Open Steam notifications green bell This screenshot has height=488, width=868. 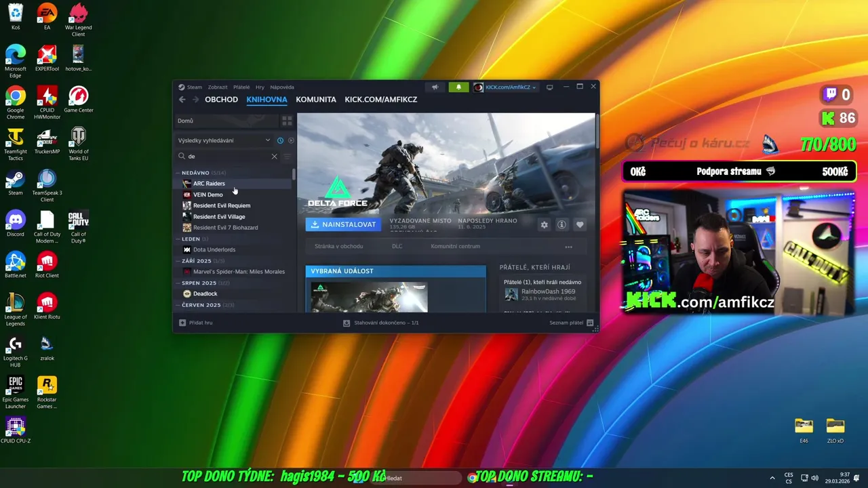[458, 87]
